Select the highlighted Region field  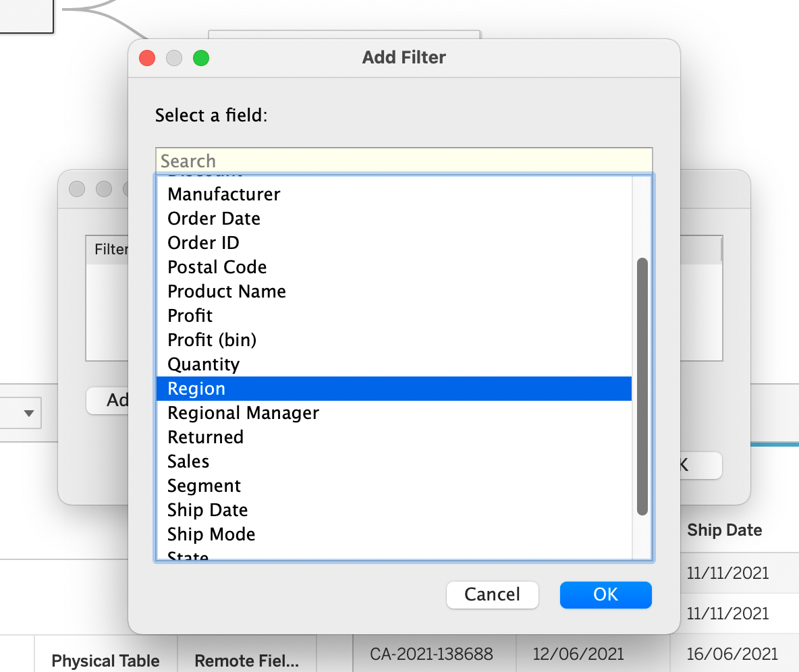(x=196, y=389)
